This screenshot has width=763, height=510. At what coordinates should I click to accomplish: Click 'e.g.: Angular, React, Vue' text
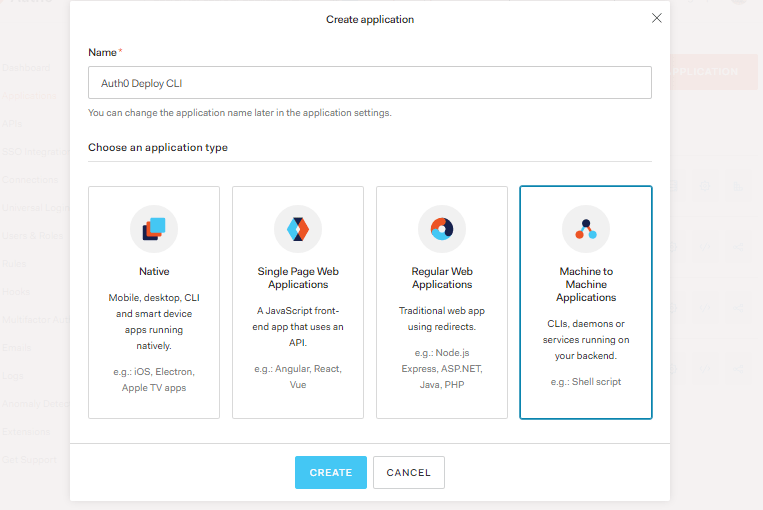[x=298, y=377]
